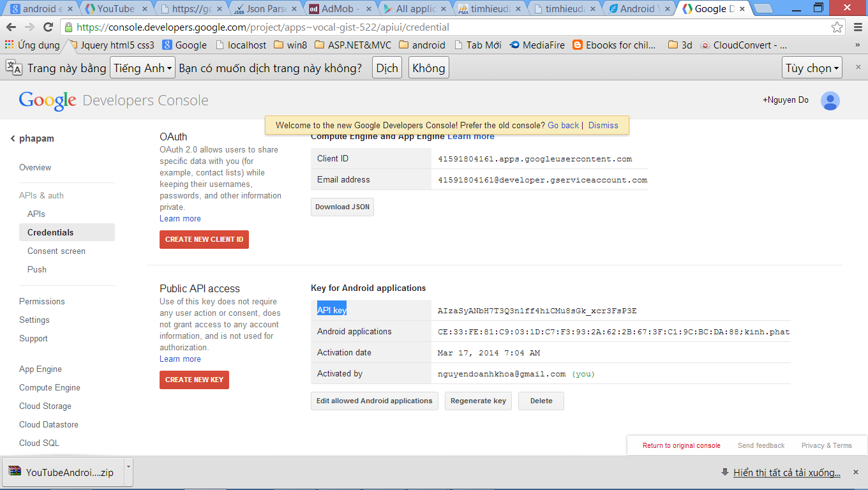
Task: Switch to the AdMob tab
Action: (340, 9)
